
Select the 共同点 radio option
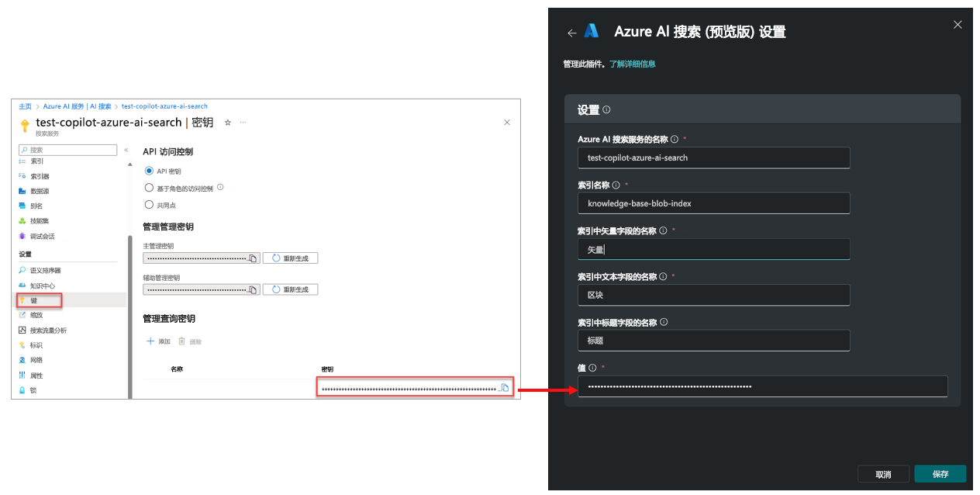(147, 204)
